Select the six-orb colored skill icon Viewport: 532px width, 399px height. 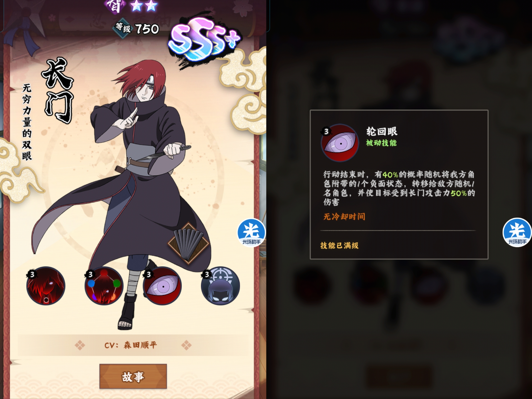pyautogui.click(x=104, y=286)
